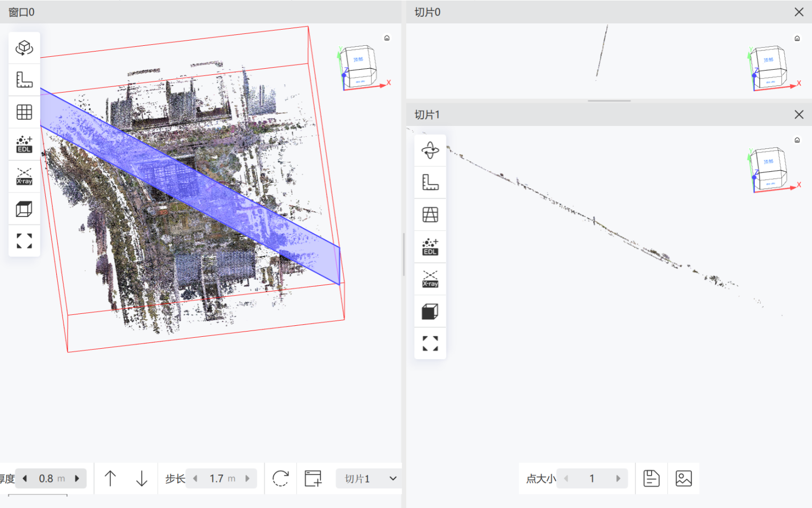Toggle EDL shading in 切片1
Viewport: 812px width, 508px height.
tap(430, 247)
